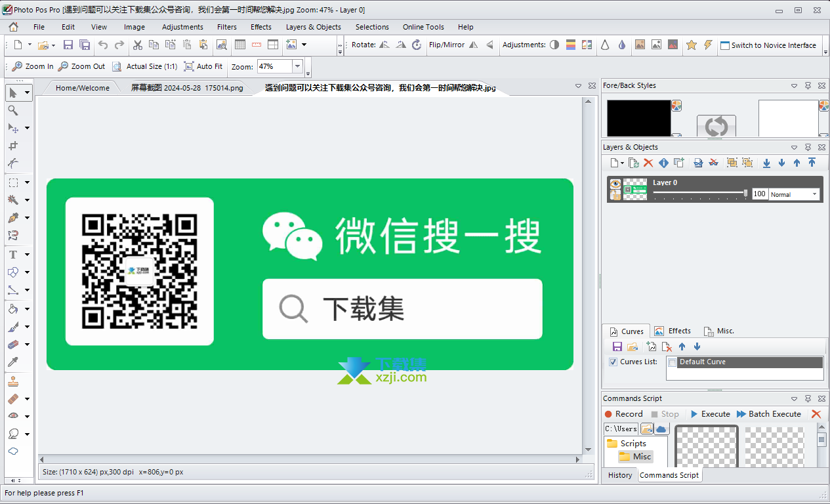Click the lightning bolt icon in the toolbar
Image resolution: width=830 pixels, height=504 pixels.
(708, 45)
